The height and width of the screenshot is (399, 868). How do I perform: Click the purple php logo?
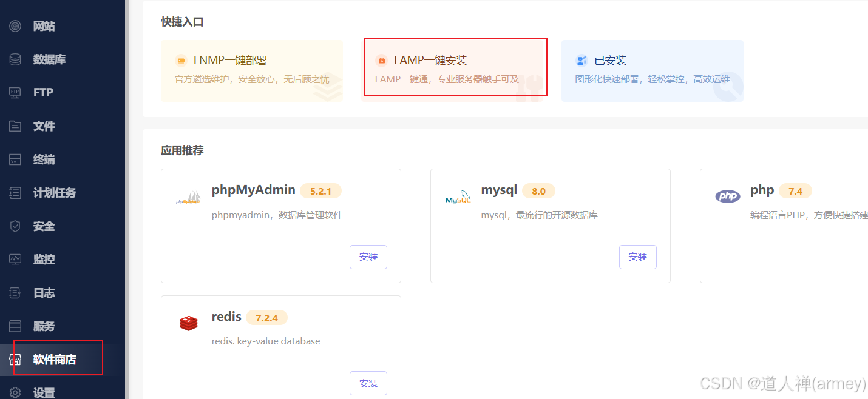(x=727, y=196)
